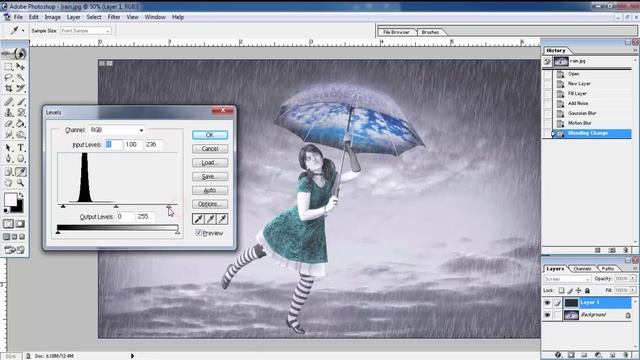Viewport: 640px width, 360px height.
Task: Select the Hand tool
Action: [x=8, y=183]
